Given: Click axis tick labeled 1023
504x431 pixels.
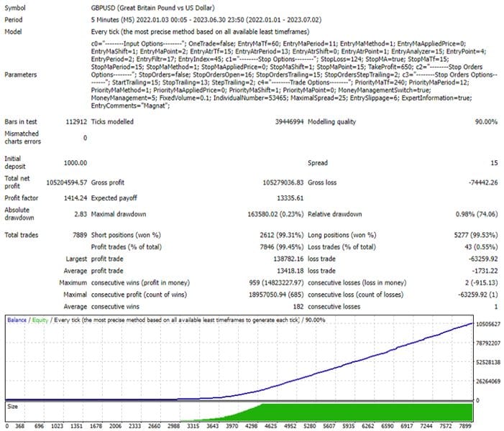Looking at the screenshot, I should pos(57,426).
